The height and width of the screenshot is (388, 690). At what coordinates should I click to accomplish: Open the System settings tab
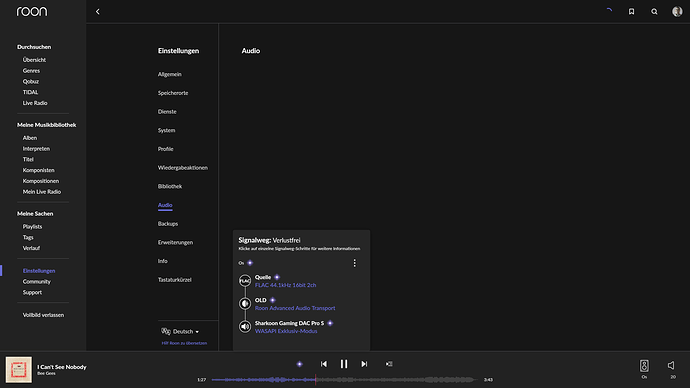pyautogui.click(x=166, y=130)
